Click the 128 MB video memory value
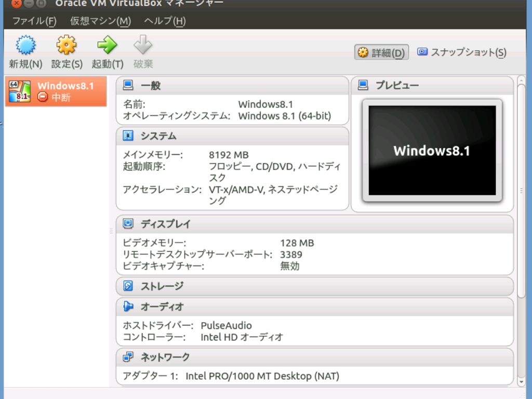 point(297,243)
